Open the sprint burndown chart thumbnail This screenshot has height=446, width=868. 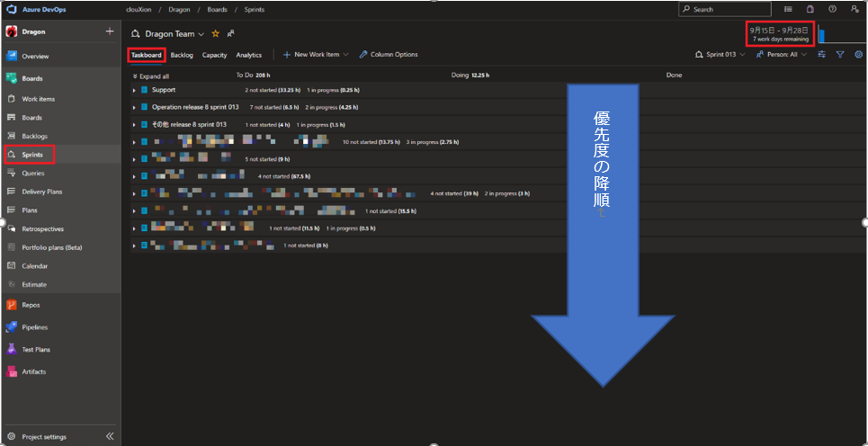click(x=840, y=33)
